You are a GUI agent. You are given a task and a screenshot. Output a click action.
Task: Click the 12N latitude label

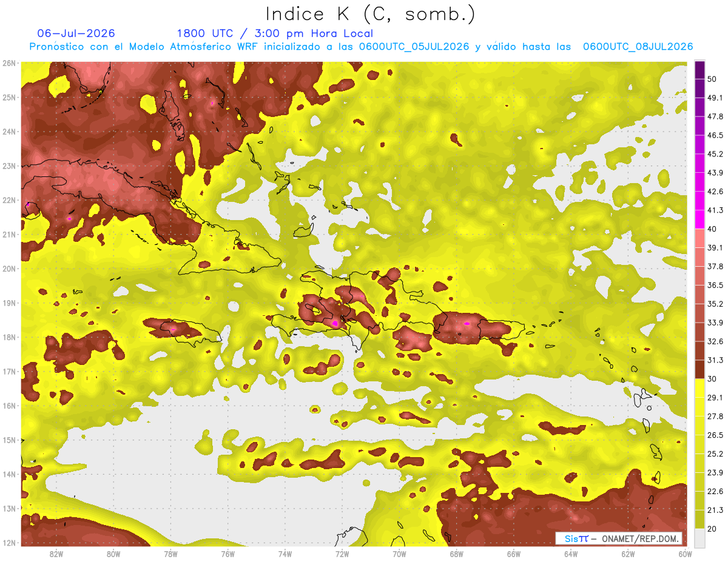pos(9,543)
